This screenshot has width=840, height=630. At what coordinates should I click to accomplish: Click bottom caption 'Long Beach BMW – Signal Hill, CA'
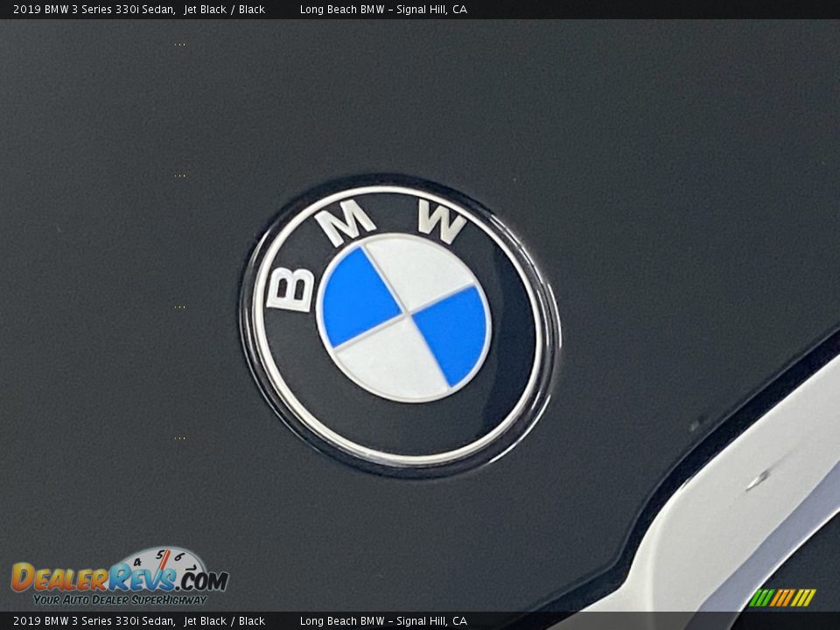point(383,621)
